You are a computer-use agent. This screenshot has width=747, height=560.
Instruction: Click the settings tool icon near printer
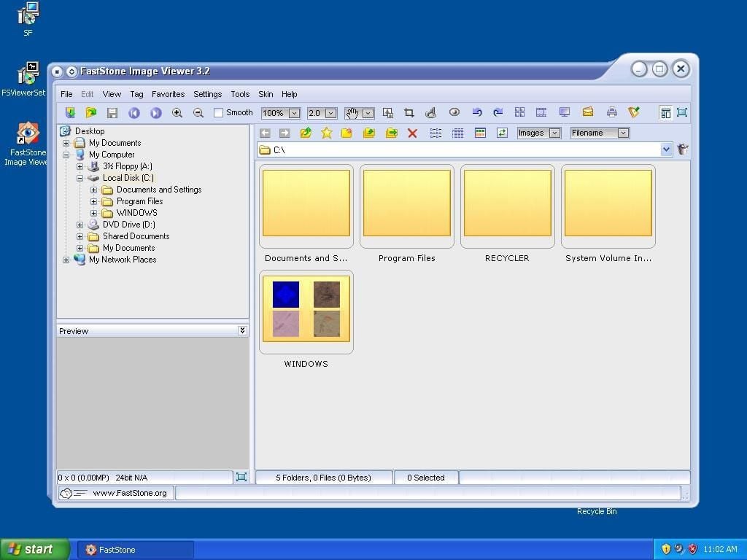point(634,112)
